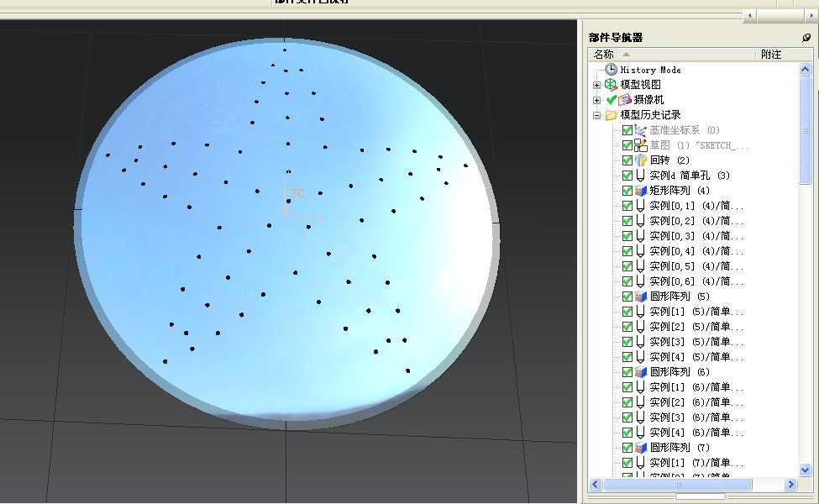Click the pin icon of 部件导航器 panel
Image resolution: width=819 pixels, height=504 pixels.
[806, 38]
